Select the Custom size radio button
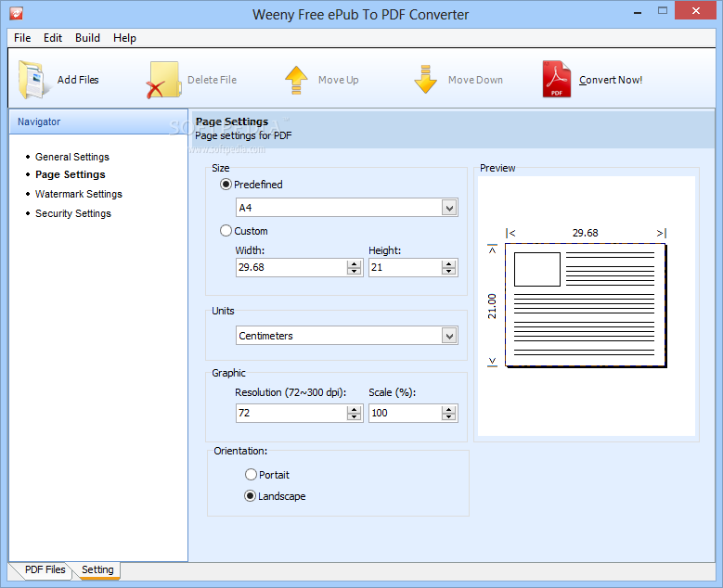Image resolution: width=723 pixels, height=588 pixels. click(x=226, y=230)
